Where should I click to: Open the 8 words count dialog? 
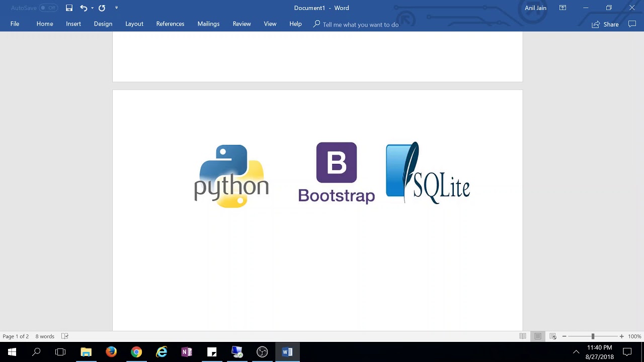pos(45,336)
